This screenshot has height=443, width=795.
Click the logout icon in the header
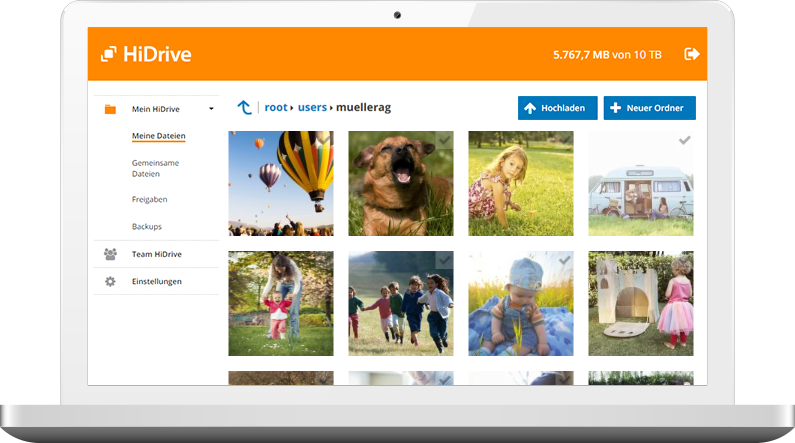(x=691, y=54)
